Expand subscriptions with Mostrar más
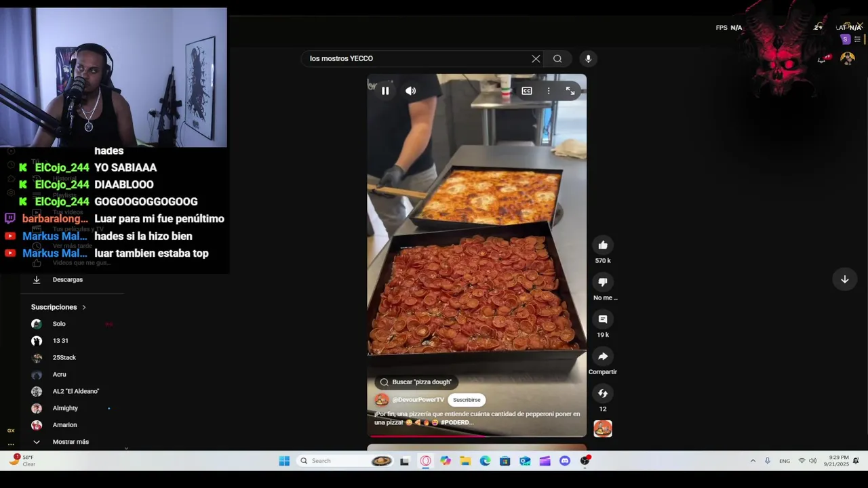 tap(72, 442)
